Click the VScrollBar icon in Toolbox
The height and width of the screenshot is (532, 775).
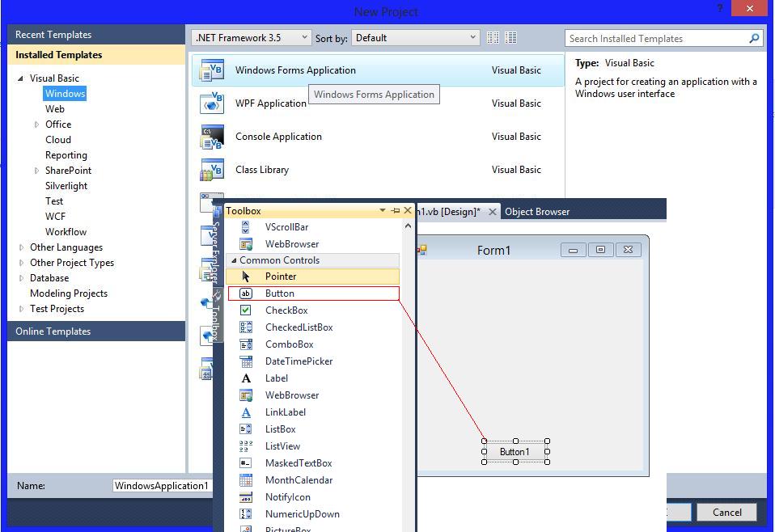coord(246,227)
